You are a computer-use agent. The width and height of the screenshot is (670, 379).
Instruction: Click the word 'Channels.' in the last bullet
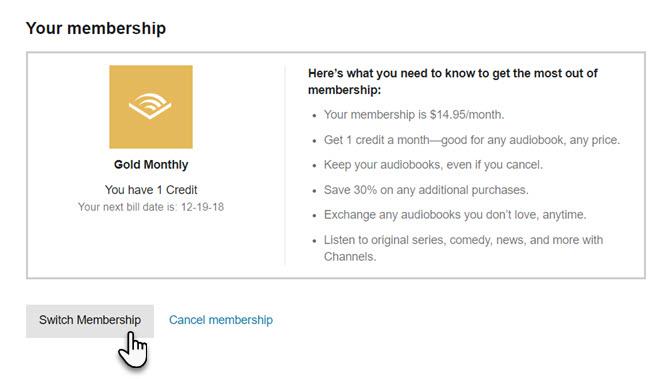tap(350, 256)
